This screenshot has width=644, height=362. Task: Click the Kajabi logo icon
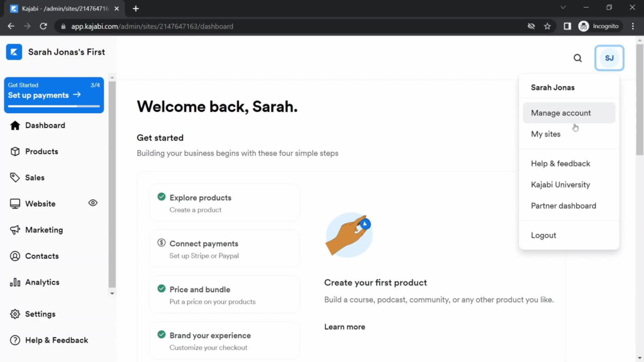(x=14, y=52)
